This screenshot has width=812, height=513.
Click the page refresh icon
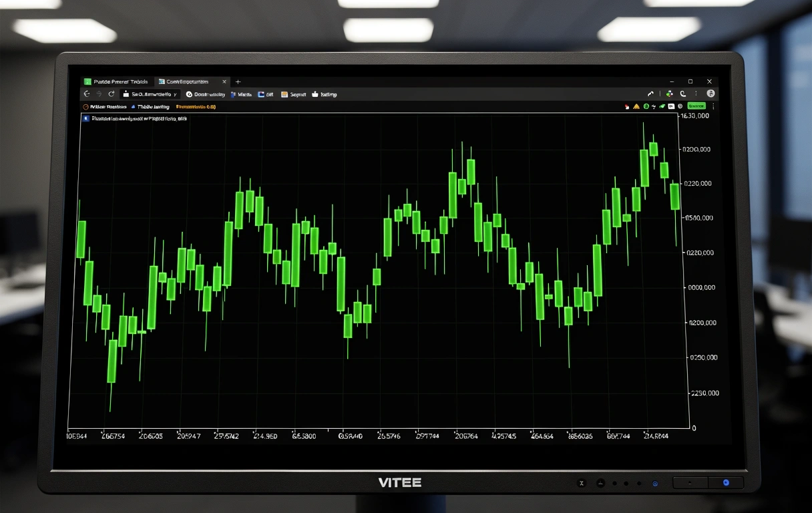[112, 94]
